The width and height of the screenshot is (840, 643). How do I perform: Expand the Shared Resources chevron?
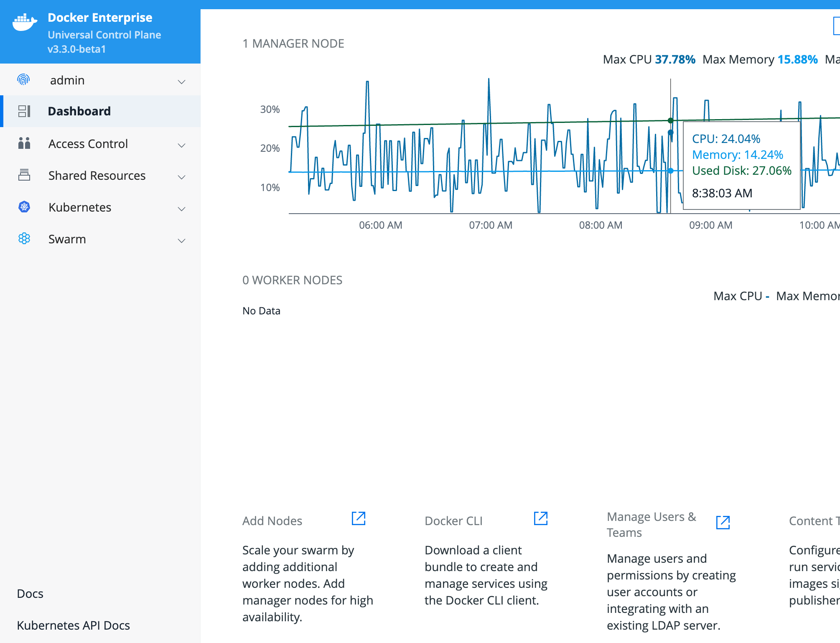click(181, 177)
